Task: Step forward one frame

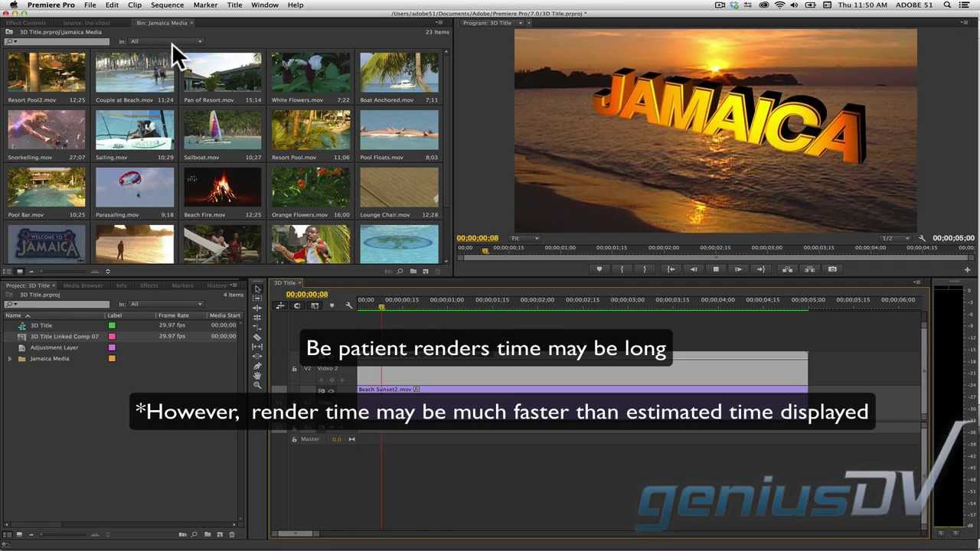Action: click(738, 269)
